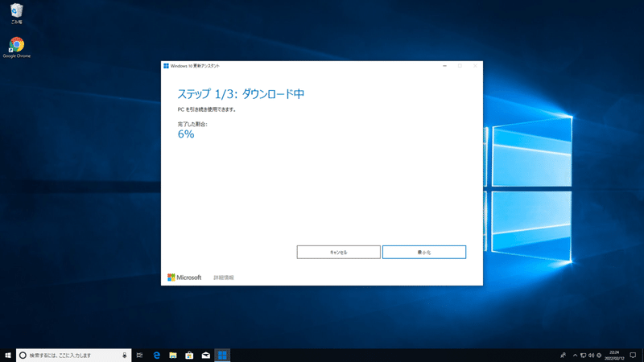Click the Windows 10 更新アシスタント title text
This screenshot has width=644, height=362.
point(195,66)
